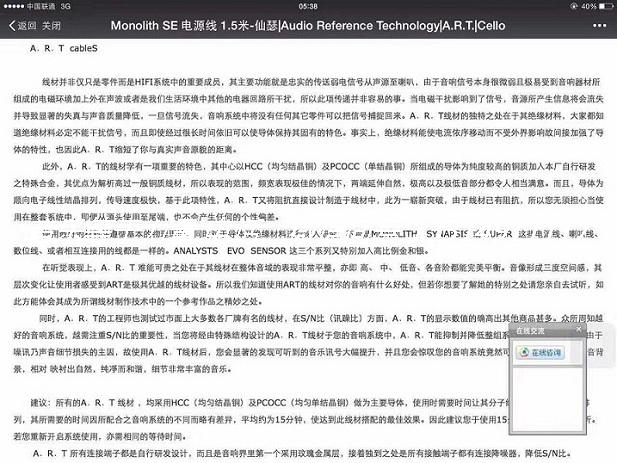
Task: Click the paragraph beginning 此外
Action: point(308,192)
